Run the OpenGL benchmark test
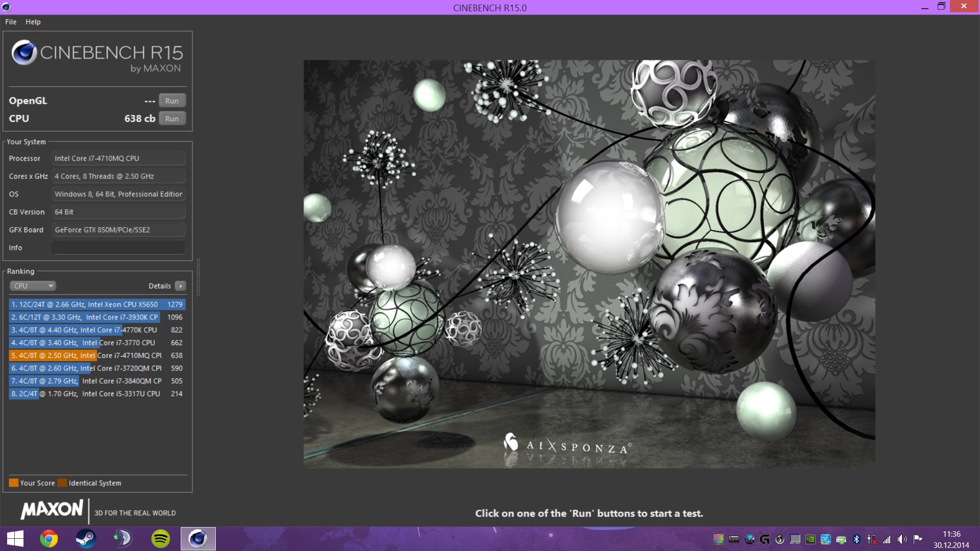This screenshot has height=551, width=980. point(172,101)
